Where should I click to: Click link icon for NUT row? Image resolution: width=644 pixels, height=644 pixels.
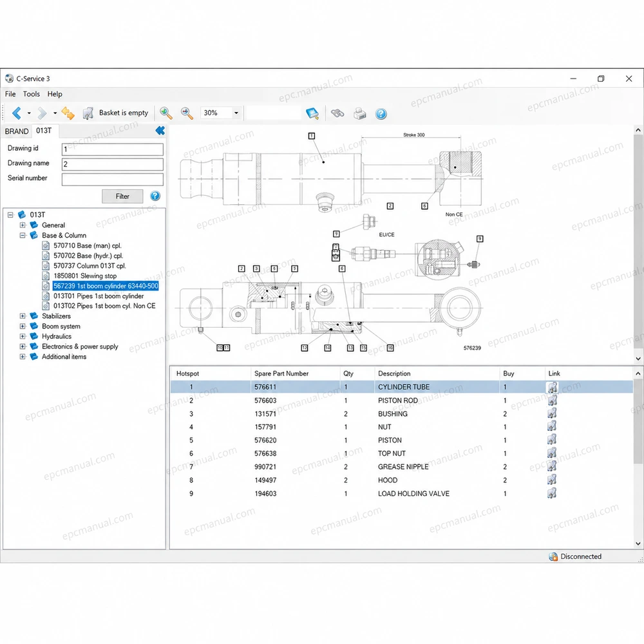(x=552, y=426)
